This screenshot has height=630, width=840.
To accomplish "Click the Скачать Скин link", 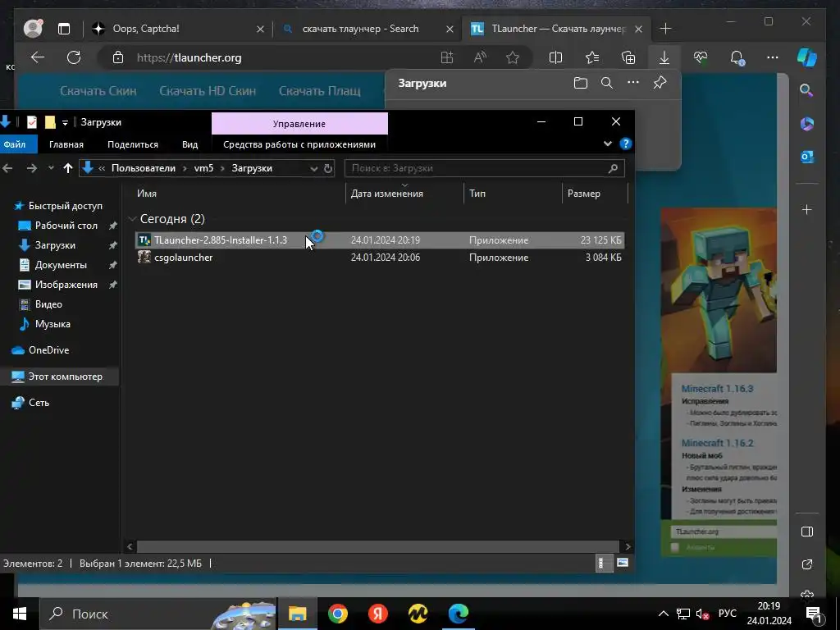I will coord(98,91).
